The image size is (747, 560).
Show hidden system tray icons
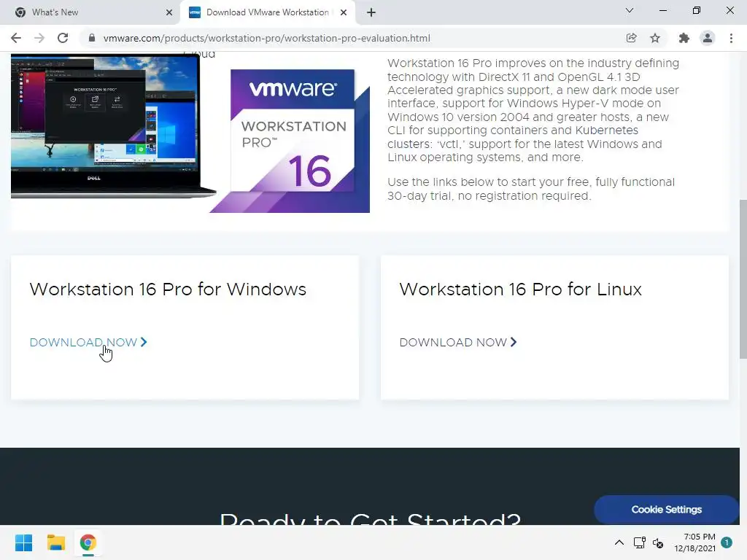[619, 542]
